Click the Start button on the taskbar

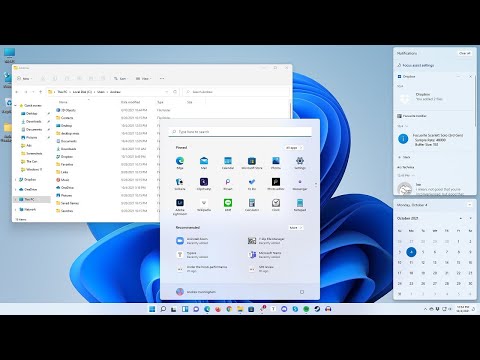point(152,309)
